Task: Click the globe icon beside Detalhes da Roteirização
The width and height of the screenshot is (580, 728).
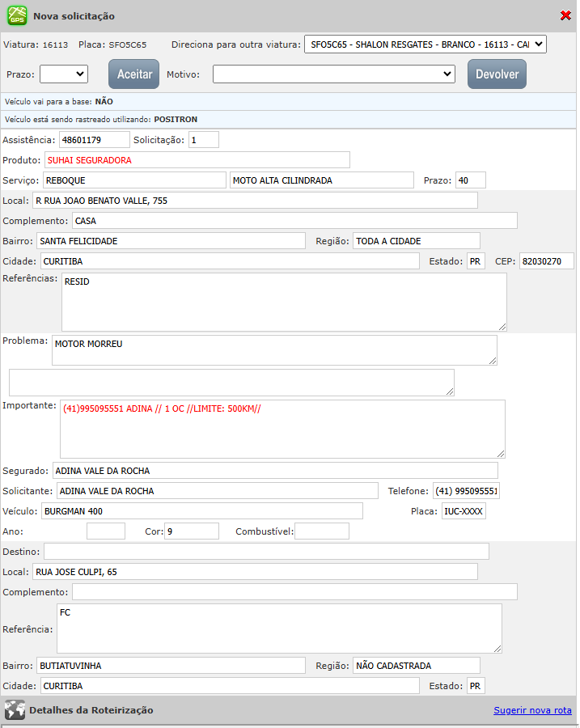Action: coord(15,710)
